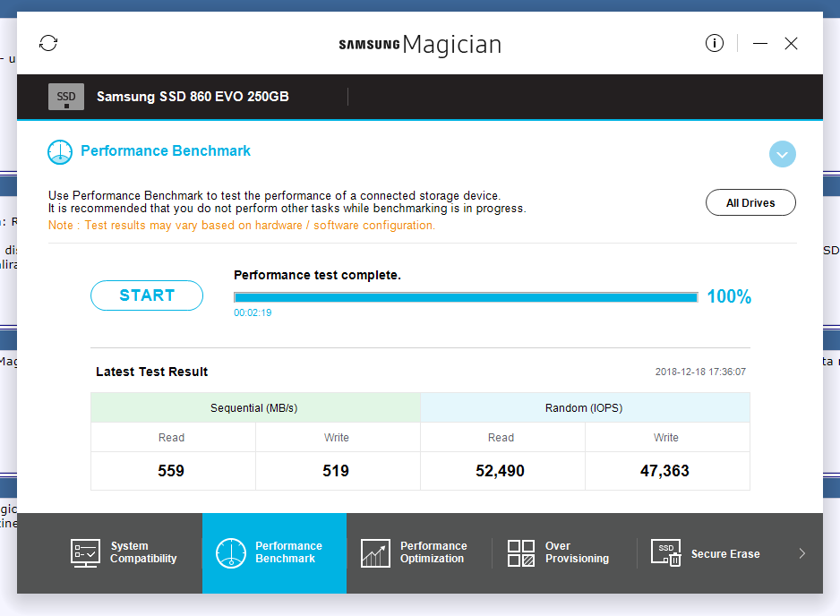This screenshot has width=840, height=616.
Task: Switch to Performance Optimization tab
Action: (x=433, y=552)
